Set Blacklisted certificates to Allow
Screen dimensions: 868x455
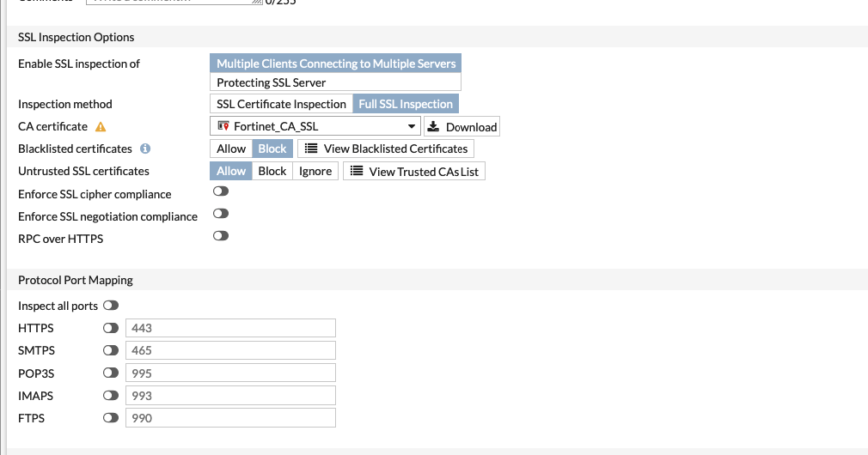[x=231, y=149]
